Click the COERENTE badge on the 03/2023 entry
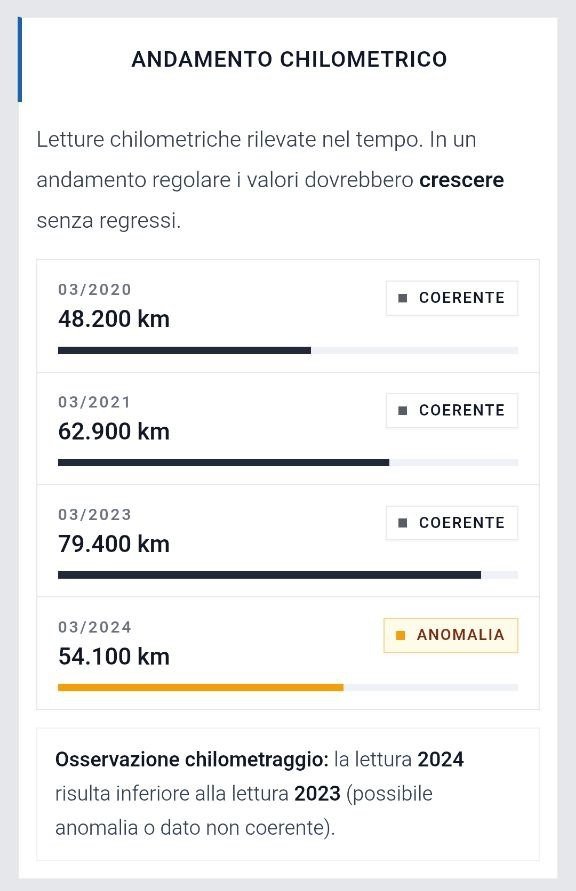 (x=451, y=522)
